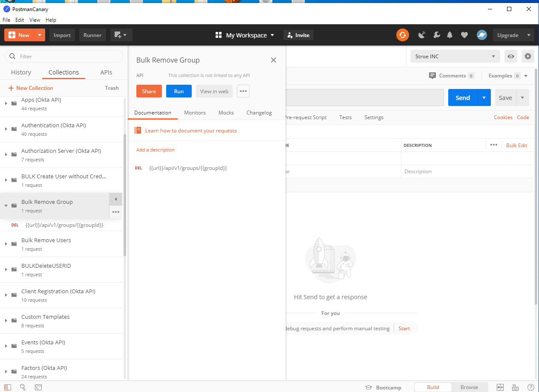Open the capture requests satellite icon

coord(422,35)
